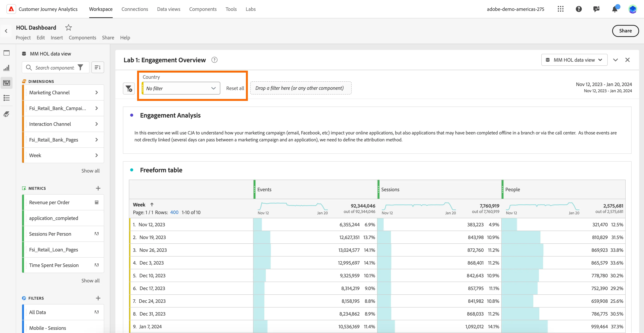Open the Insert menu

tap(57, 38)
